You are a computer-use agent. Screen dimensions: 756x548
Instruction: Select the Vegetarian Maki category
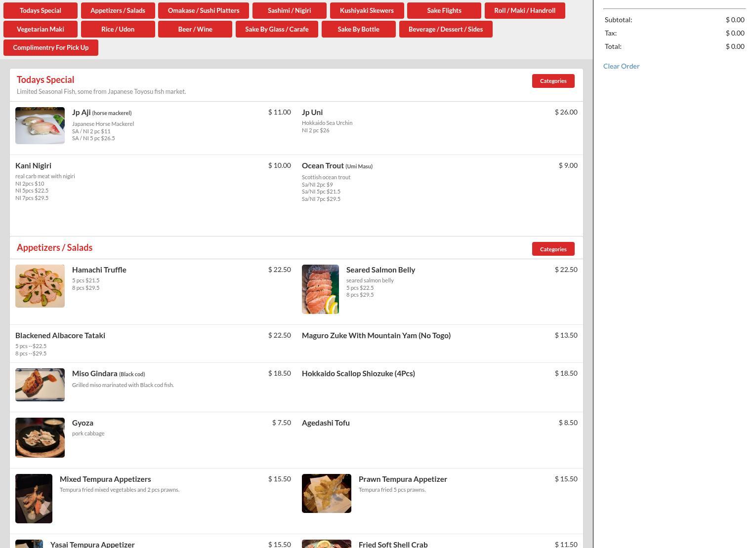(x=41, y=29)
